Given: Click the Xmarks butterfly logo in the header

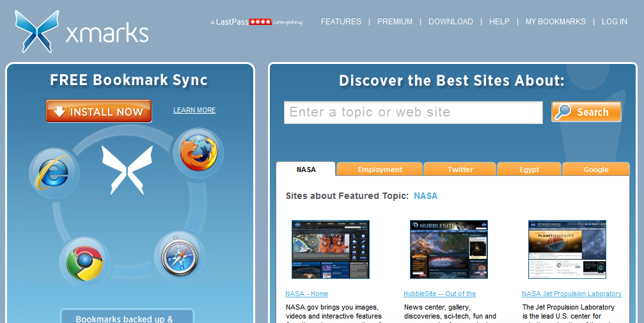Looking at the screenshot, I should (36, 31).
